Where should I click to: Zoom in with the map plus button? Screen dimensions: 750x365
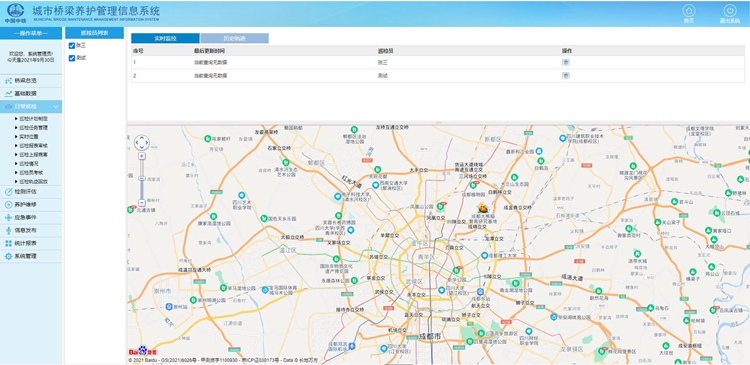point(142,156)
